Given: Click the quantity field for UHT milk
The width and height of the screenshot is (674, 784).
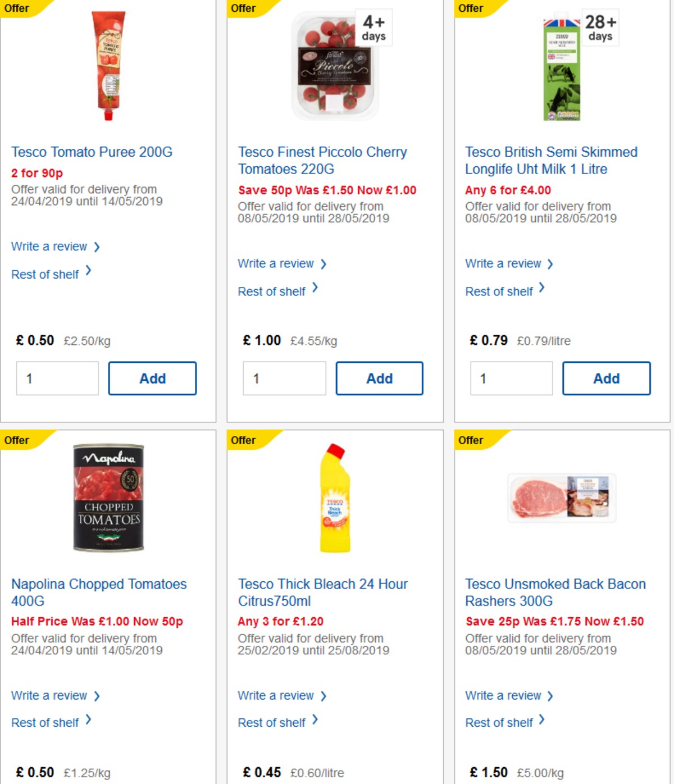Looking at the screenshot, I should (x=511, y=378).
